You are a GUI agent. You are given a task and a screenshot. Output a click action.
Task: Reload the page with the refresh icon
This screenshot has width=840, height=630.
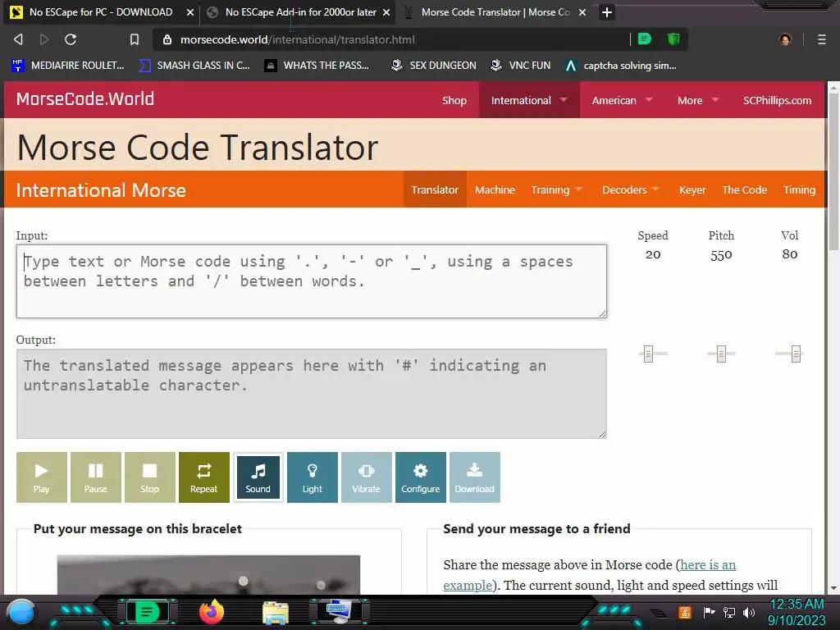click(x=71, y=39)
